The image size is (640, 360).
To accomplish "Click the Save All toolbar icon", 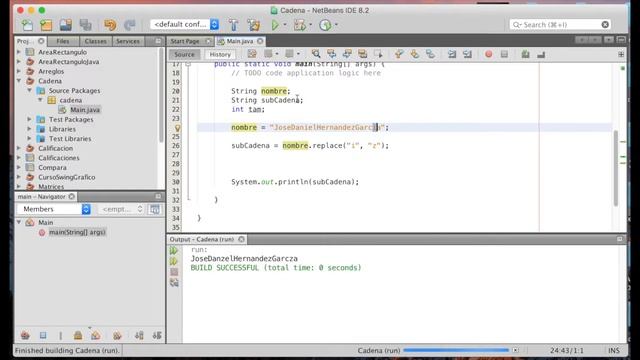I will [85, 25].
